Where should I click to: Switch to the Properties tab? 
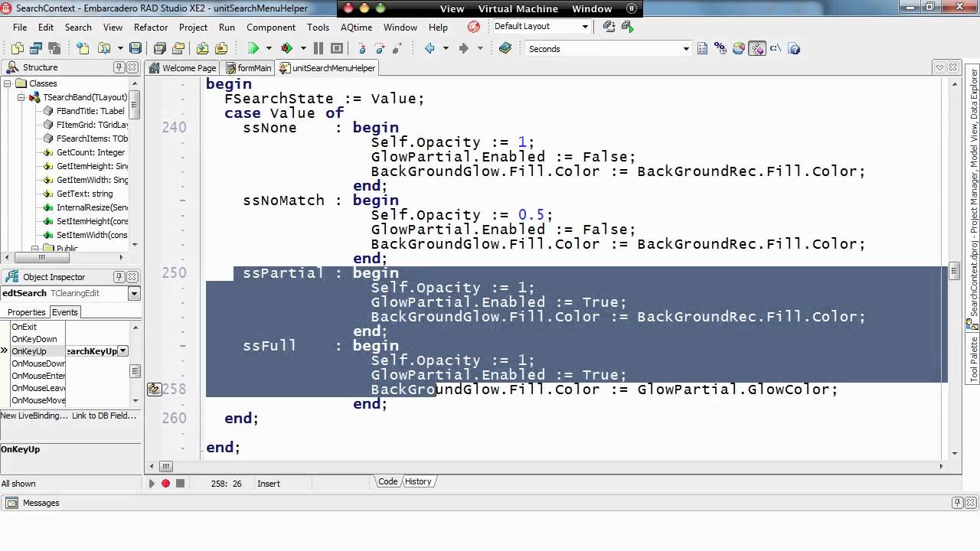[26, 312]
